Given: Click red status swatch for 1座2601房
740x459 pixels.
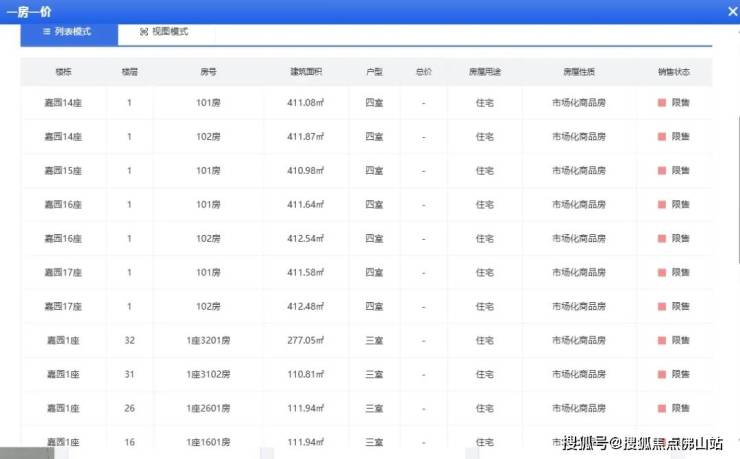Looking at the screenshot, I should pos(662,409).
